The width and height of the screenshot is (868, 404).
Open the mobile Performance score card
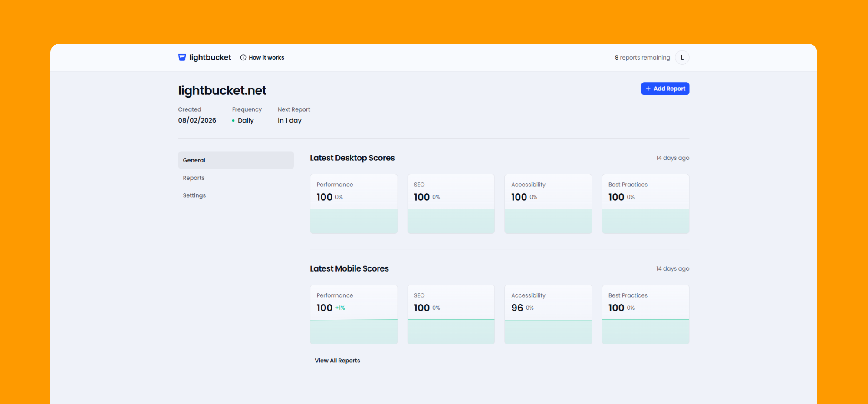(x=354, y=315)
